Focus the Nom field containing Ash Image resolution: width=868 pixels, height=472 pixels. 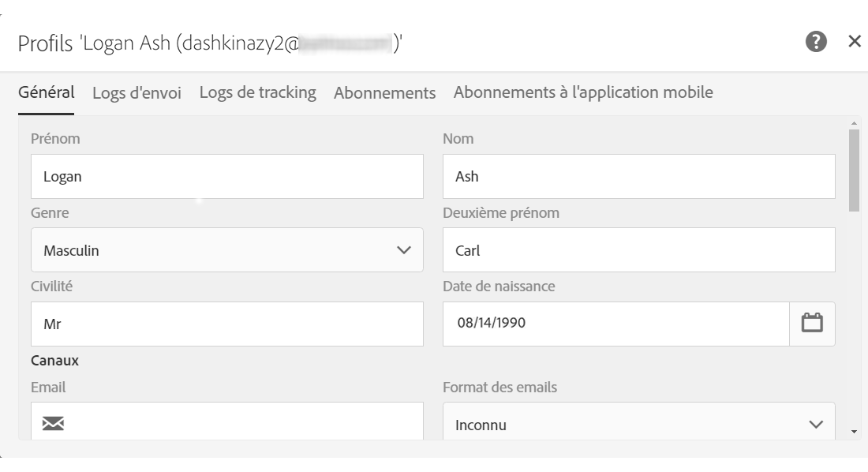click(638, 177)
